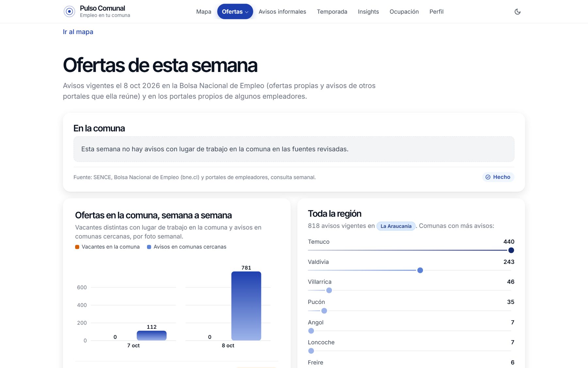Click the "En la comuna" card heading
Image resolution: width=588 pixels, height=368 pixels.
pos(99,128)
